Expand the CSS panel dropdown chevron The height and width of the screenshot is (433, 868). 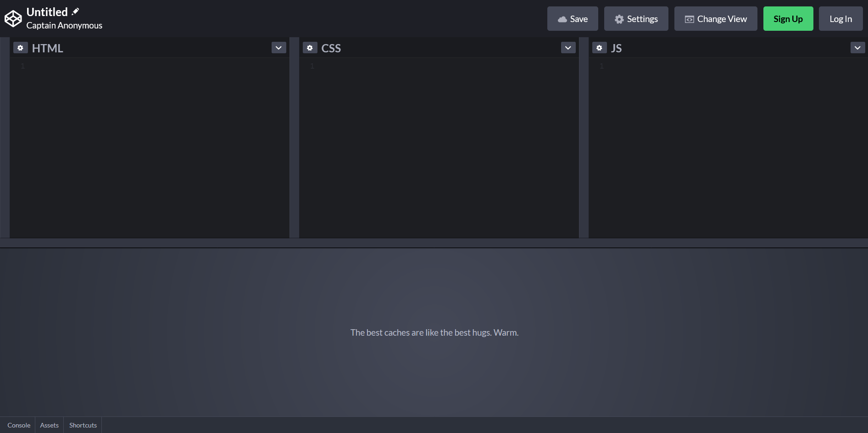[x=568, y=48]
